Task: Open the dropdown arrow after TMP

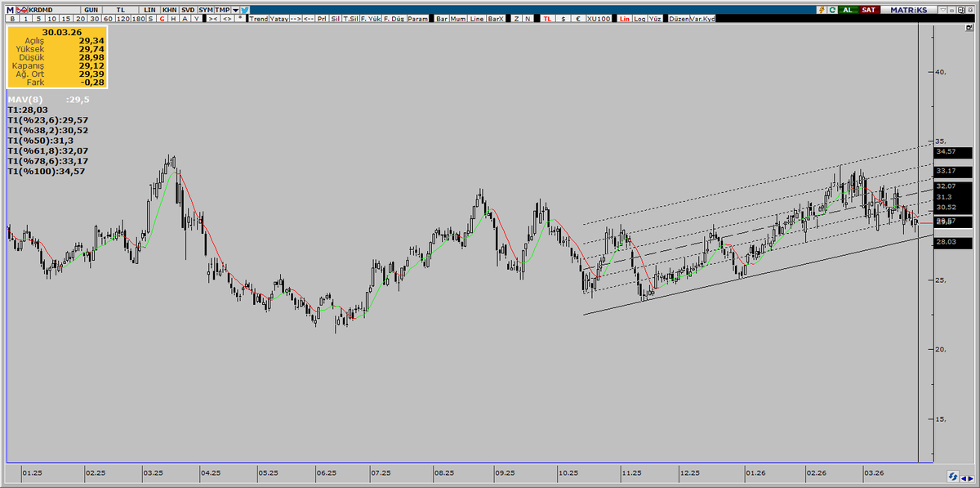Action: [x=235, y=10]
